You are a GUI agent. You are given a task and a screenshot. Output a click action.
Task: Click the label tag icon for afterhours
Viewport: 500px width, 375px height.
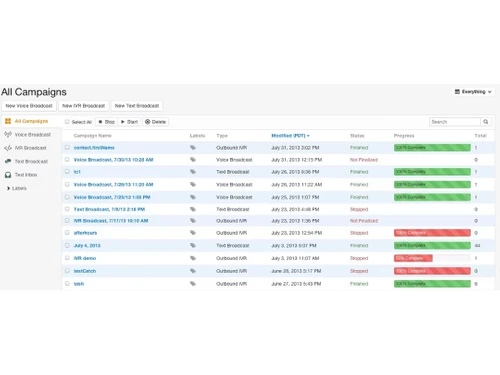193,233
